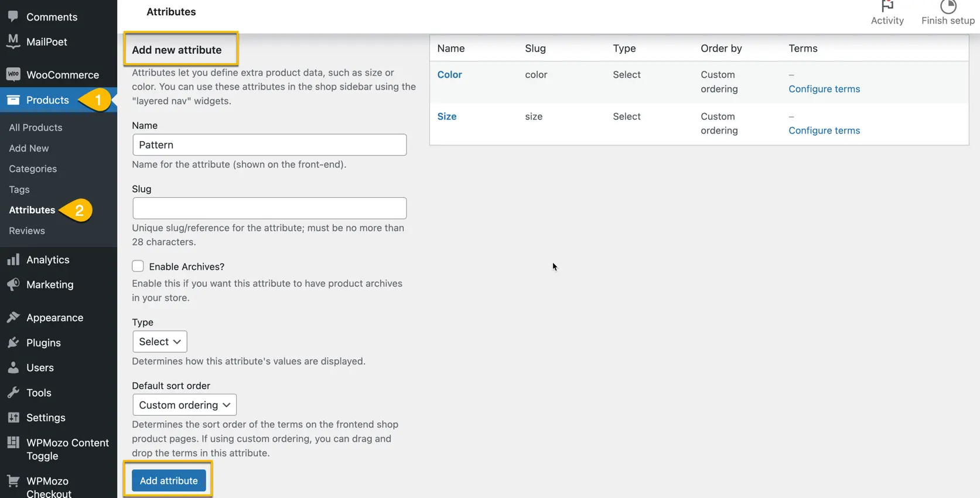Click the Marketing megaphone icon
The image size is (980, 498).
[x=13, y=284]
